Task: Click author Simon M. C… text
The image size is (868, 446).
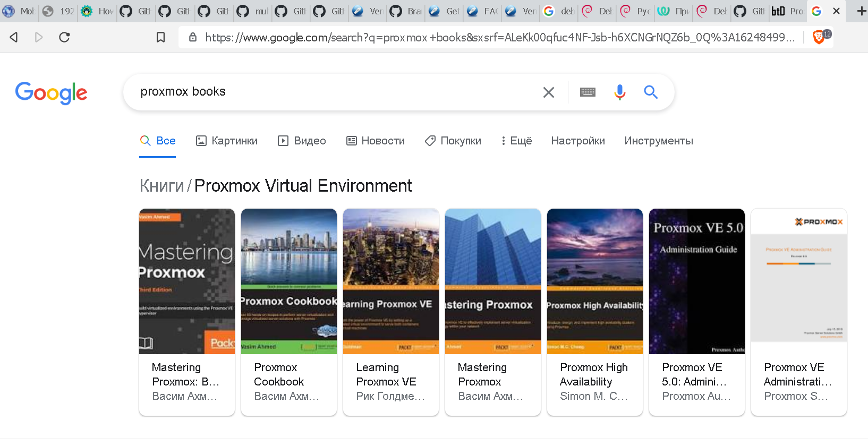Action: tap(594, 396)
